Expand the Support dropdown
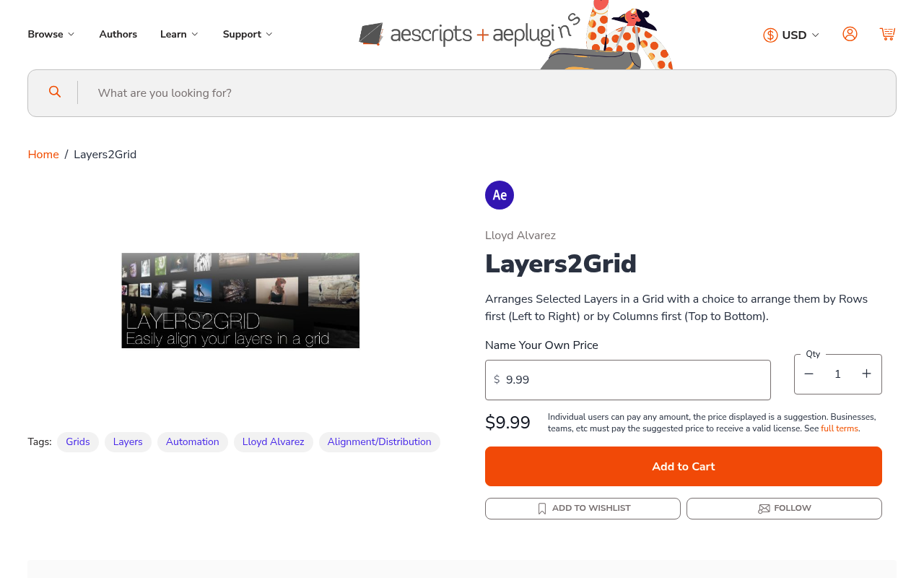Screen dimensions: 924x578 coord(247,33)
